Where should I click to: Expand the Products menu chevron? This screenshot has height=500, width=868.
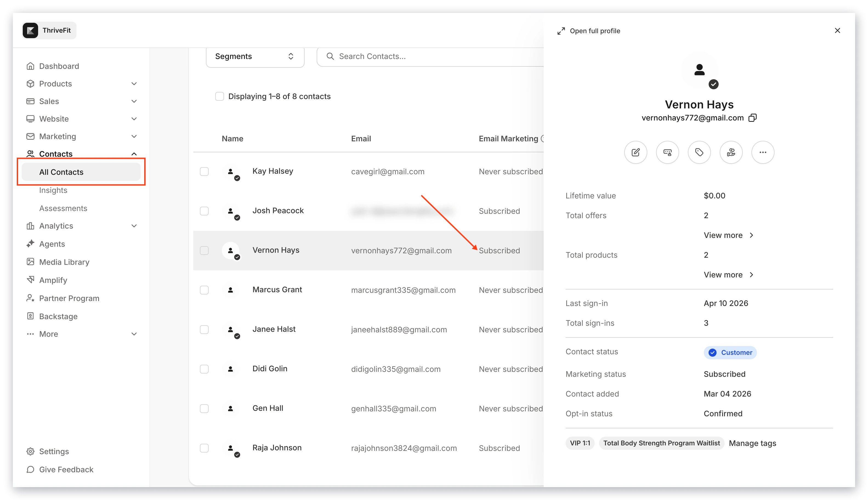click(134, 83)
